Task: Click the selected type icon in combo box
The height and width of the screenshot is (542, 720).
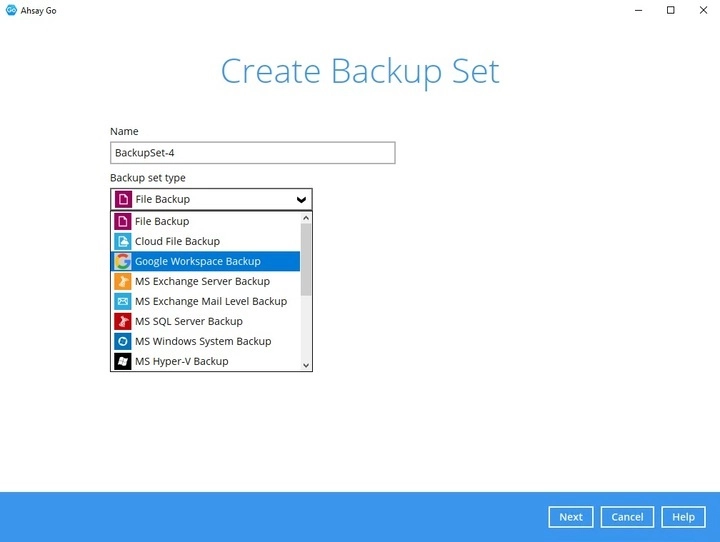Action: point(123,199)
